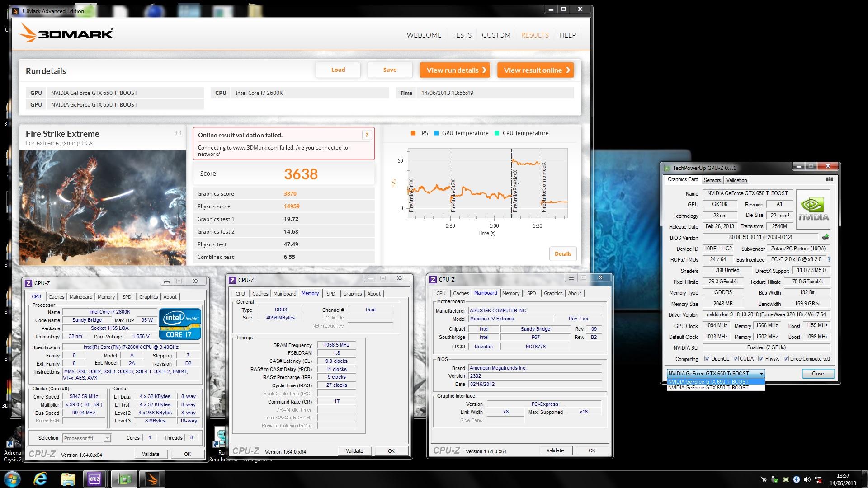868x488 pixels.
Task: Click OK in the Memory CPU-Z window
Action: point(391,451)
